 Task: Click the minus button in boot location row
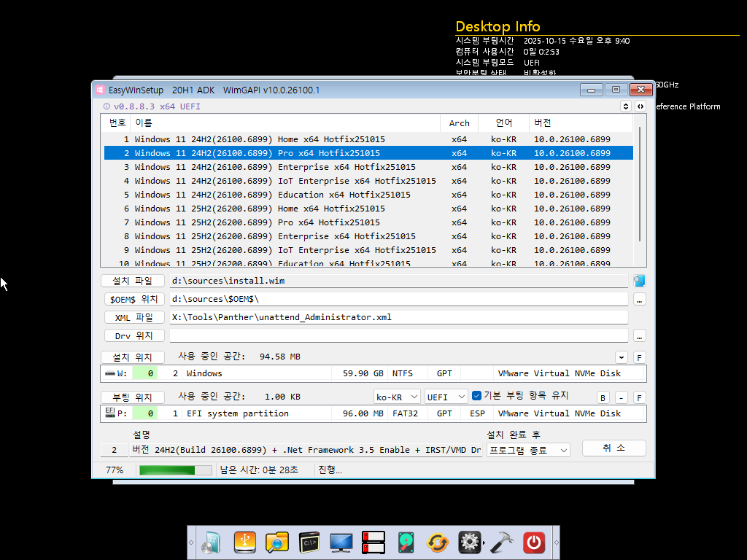[x=622, y=397]
